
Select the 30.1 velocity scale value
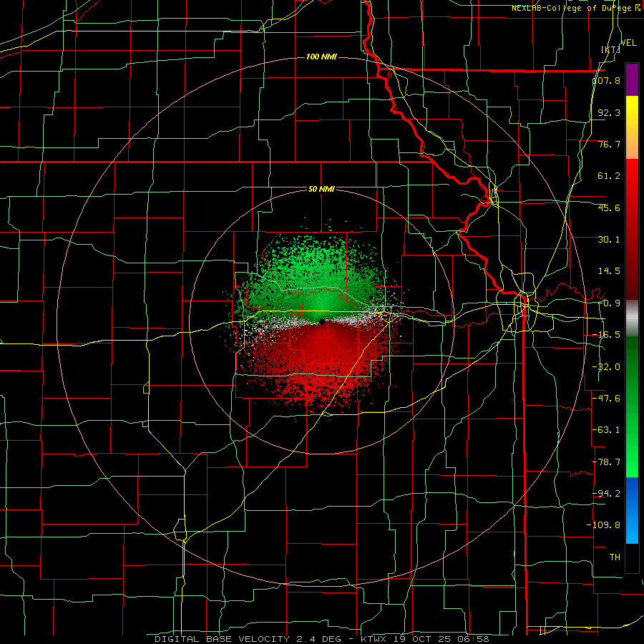(609, 240)
